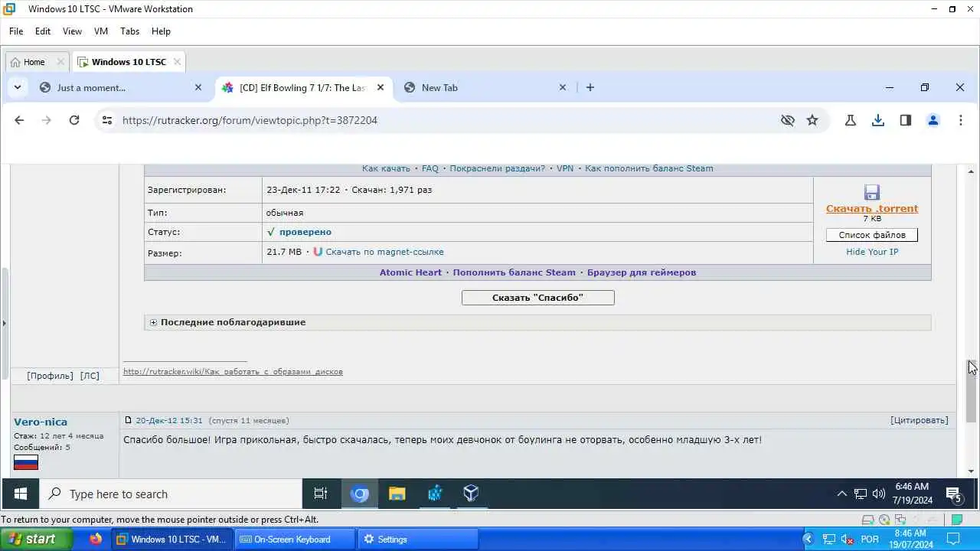
Task: Click 'Покраснели раздачи?' link
Action: (x=498, y=168)
